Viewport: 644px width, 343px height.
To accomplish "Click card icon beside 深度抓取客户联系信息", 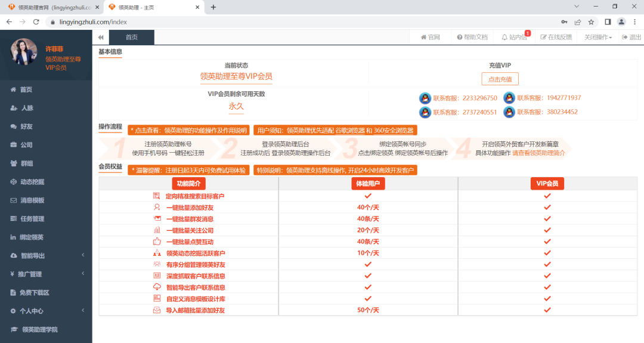I will pos(157,276).
